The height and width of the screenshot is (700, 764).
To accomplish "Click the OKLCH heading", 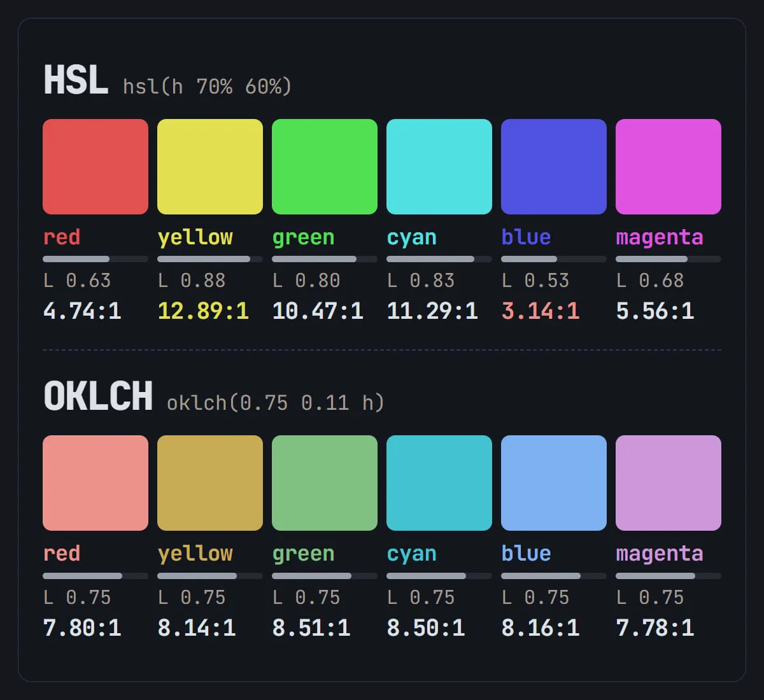I will (x=98, y=396).
